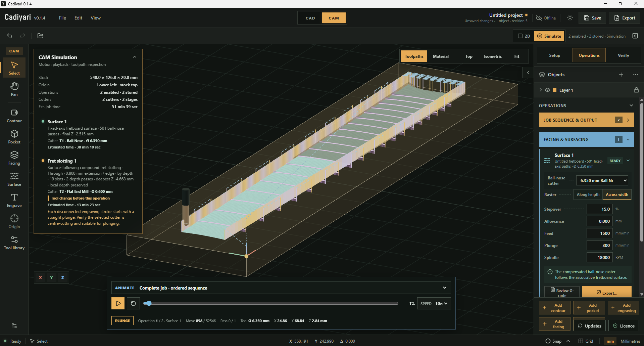Open a project folder from the toolbar
The width and height of the screenshot is (644, 346).
40,36
